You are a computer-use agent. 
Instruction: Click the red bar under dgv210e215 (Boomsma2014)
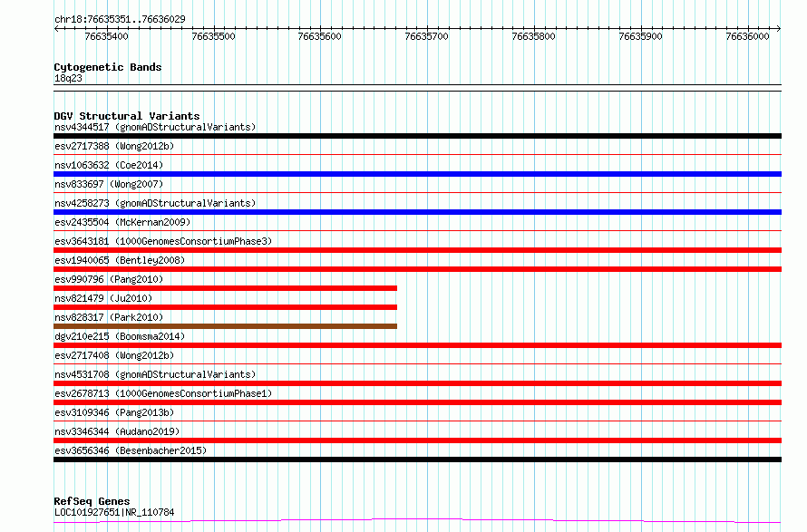(x=417, y=345)
